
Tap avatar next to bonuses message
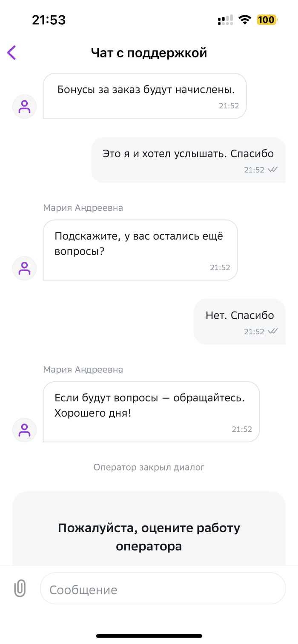point(25,106)
